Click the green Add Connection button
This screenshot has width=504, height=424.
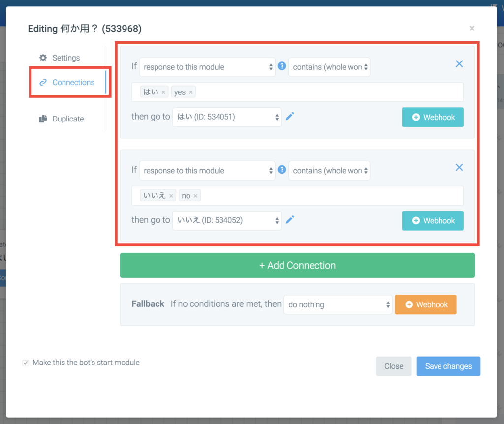pyautogui.click(x=297, y=265)
